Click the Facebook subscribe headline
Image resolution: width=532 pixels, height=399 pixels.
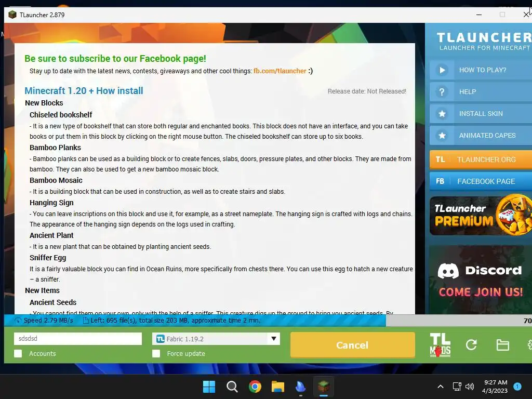(x=115, y=59)
